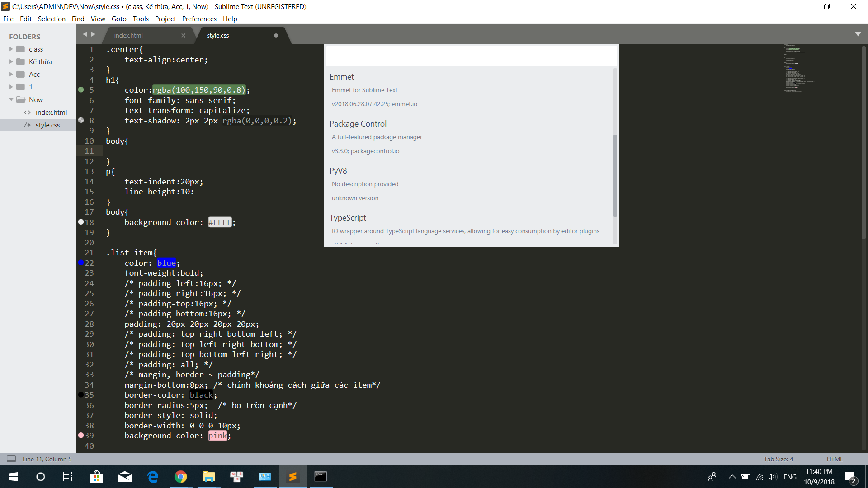This screenshot has height=488, width=868.
Task: Launch Microsoft Edge from the taskbar
Action: click(152, 476)
